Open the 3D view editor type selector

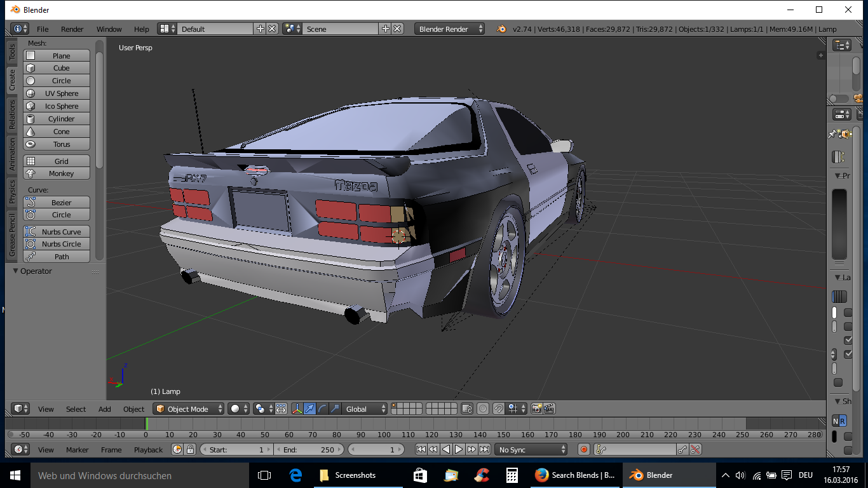point(21,409)
